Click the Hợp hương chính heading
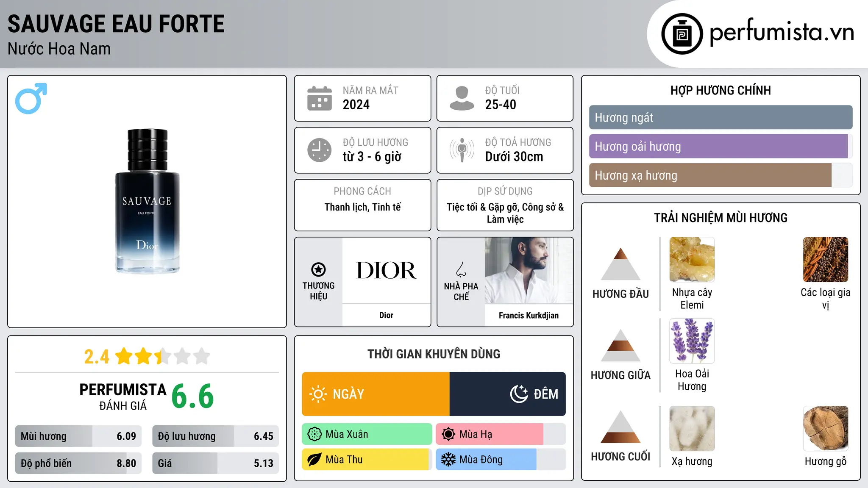Viewport: 868px width, 488px height. 721,90
